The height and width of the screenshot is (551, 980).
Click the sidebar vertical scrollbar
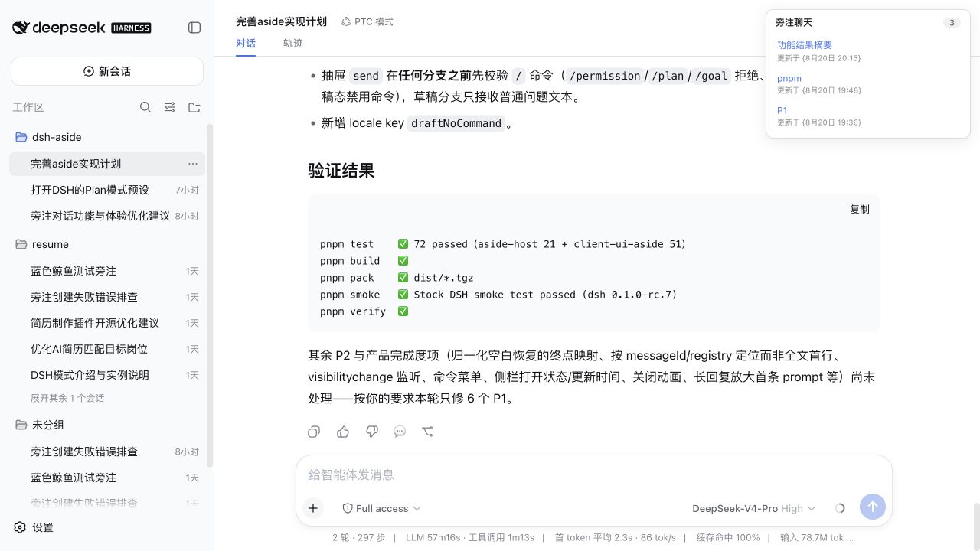tap(210, 295)
